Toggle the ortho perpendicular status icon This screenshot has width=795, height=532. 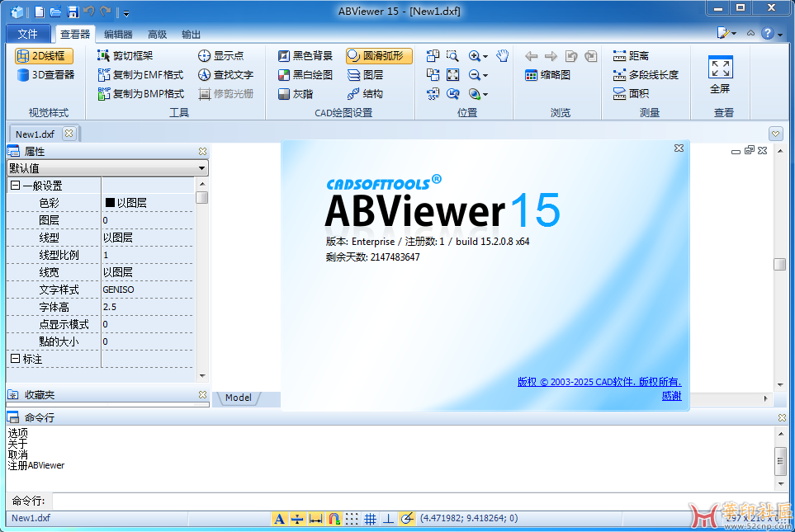[x=388, y=518]
